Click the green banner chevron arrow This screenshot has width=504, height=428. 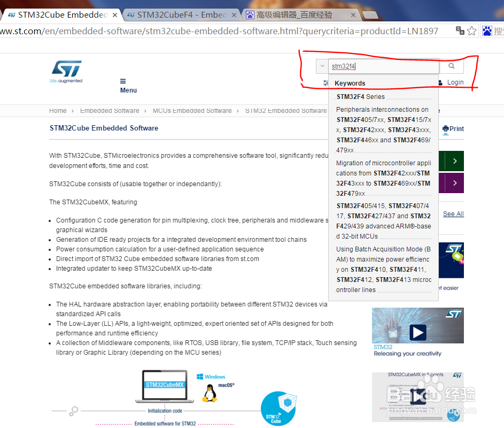pyautogui.click(x=454, y=161)
